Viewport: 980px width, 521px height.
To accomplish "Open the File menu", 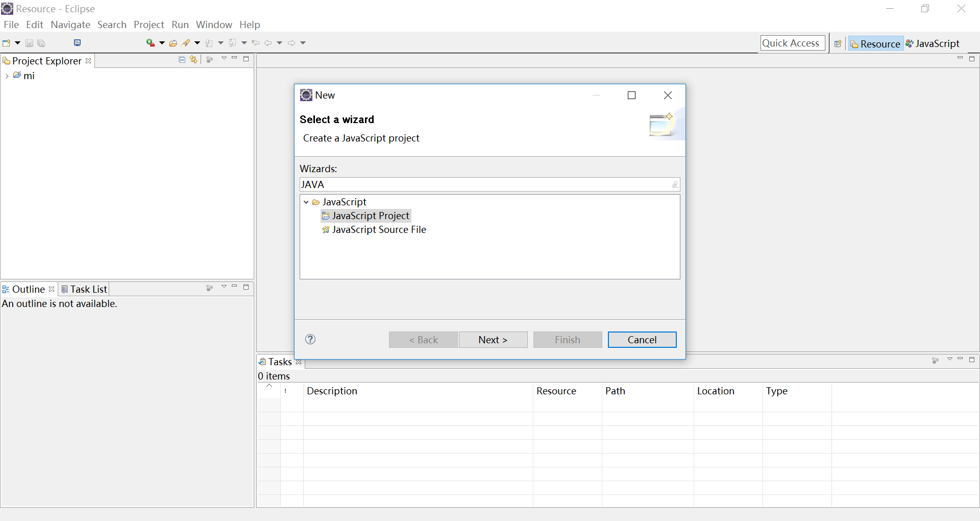I will tap(11, 25).
